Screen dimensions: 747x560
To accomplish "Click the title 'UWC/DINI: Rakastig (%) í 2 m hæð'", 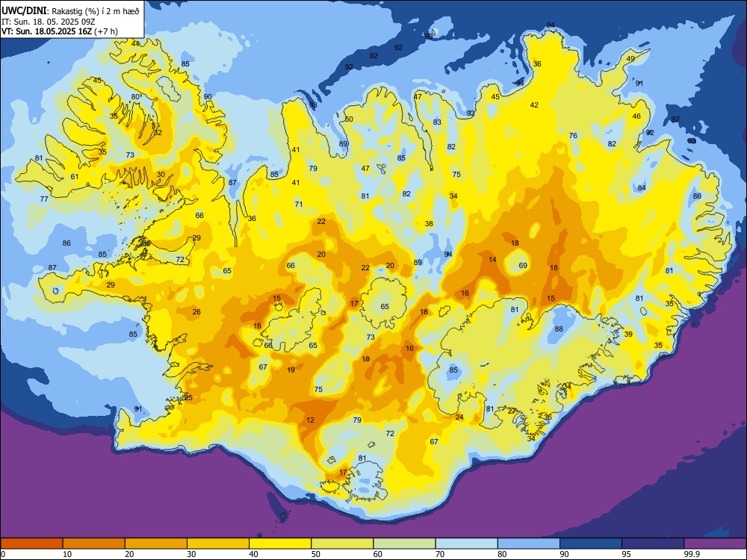I will pos(70,10).
